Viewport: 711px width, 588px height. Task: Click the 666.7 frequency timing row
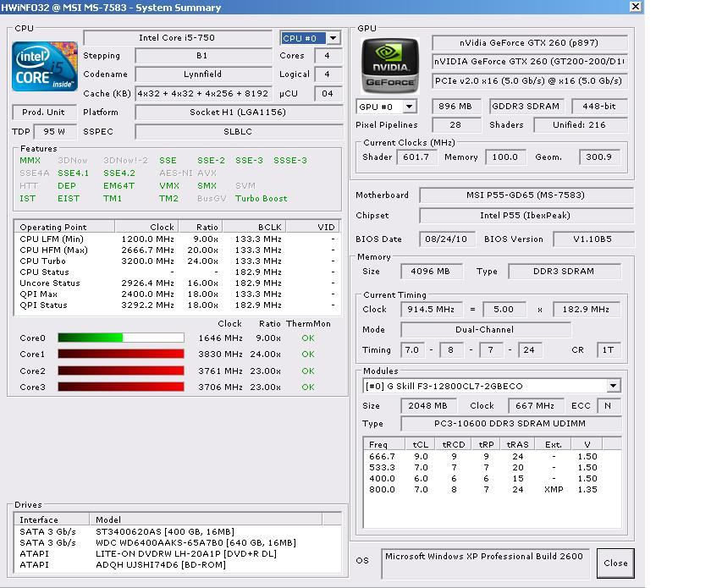point(492,457)
